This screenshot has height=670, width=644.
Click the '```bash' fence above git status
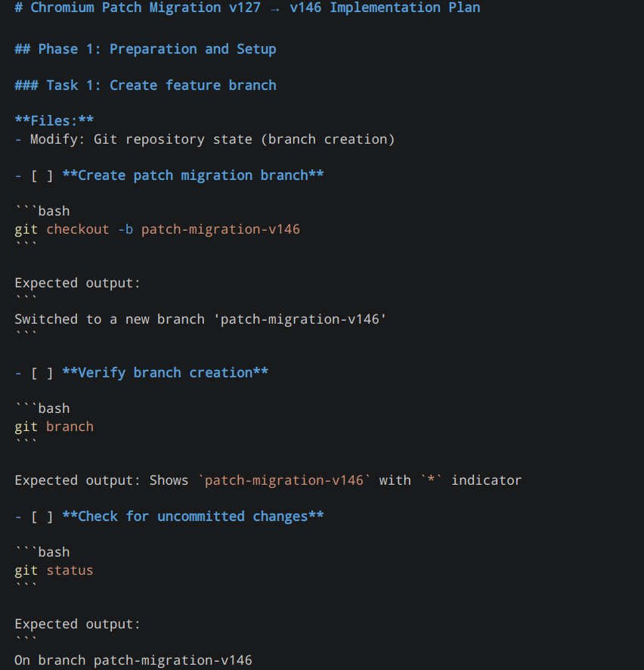pos(42,552)
